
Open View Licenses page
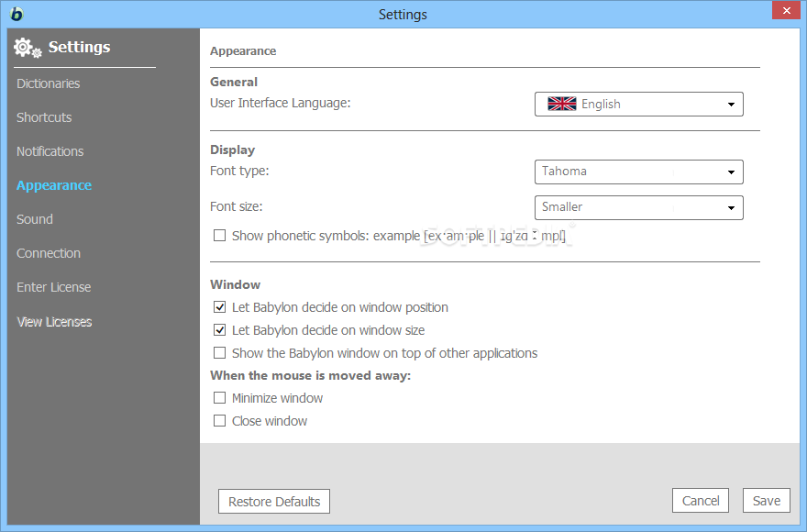pos(54,322)
